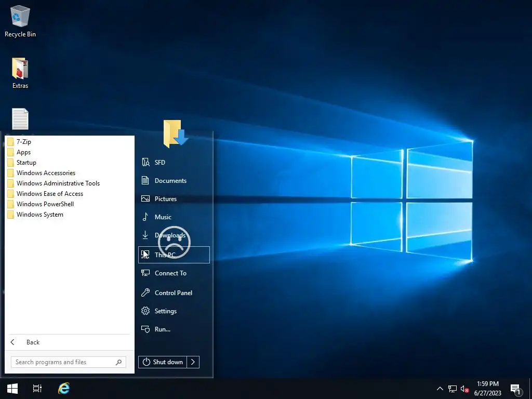Image resolution: width=532 pixels, height=399 pixels.
Task: Open SFD user folder menu item
Action: 174,162
